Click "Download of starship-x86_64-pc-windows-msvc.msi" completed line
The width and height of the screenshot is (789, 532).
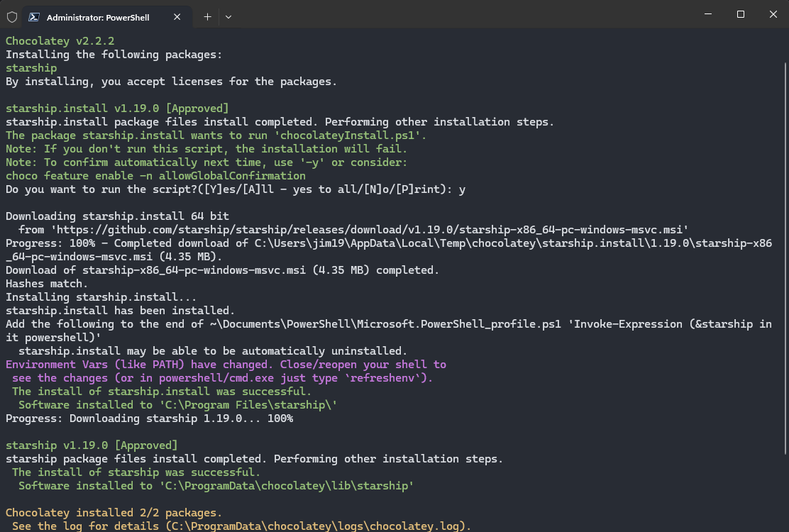tap(222, 270)
